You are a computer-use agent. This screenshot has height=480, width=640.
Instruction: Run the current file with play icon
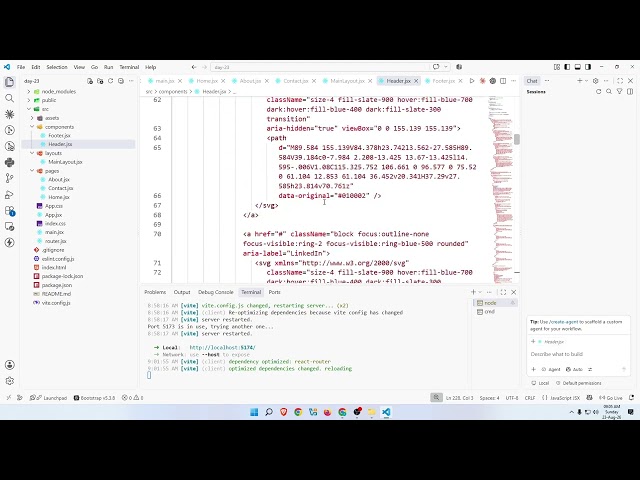(x=472, y=81)
